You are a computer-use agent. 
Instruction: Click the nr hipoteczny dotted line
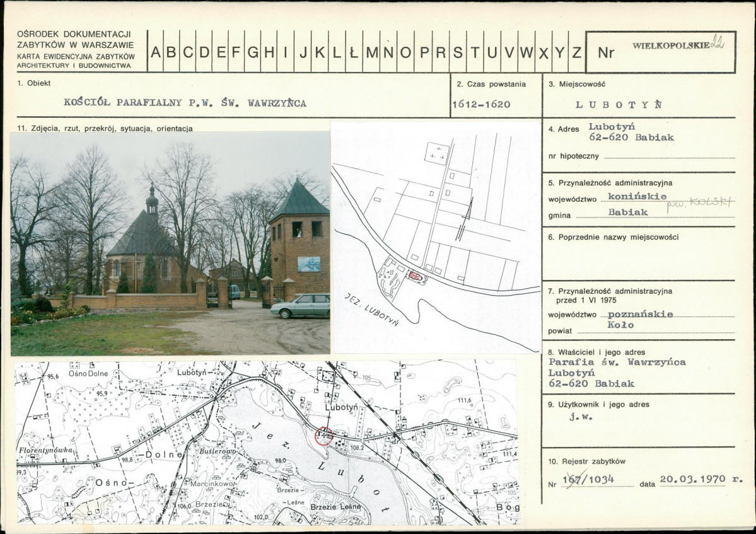(x=669, y=157)
